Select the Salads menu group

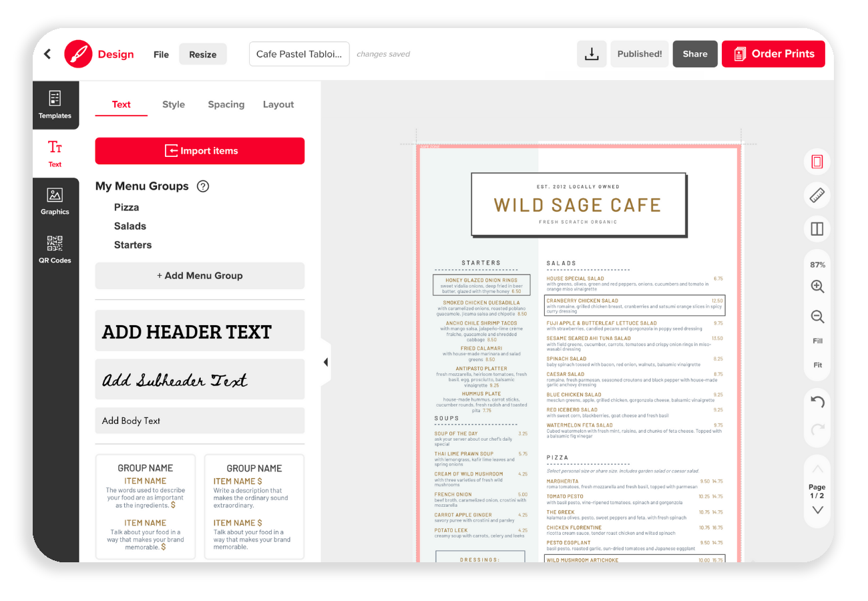(130, 226)
